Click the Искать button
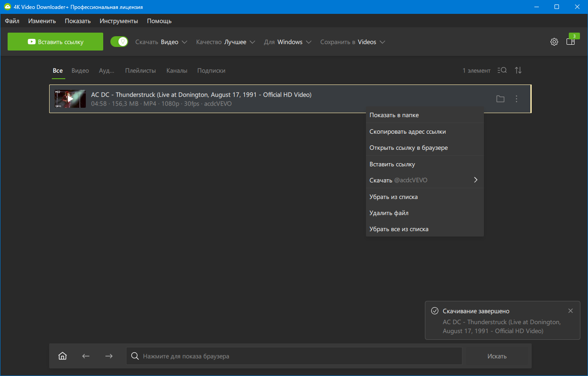The height and width of the screenshot is (376, 588). [497, 356]
